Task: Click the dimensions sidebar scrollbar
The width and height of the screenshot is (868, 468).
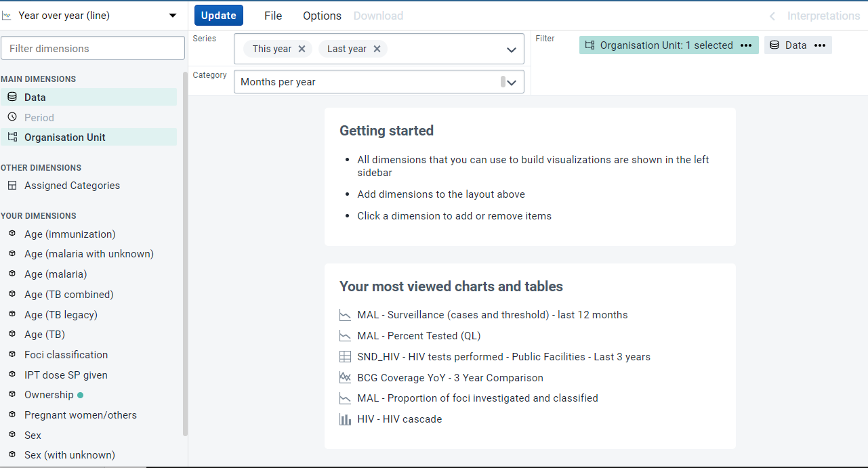Action: (185, 254)
